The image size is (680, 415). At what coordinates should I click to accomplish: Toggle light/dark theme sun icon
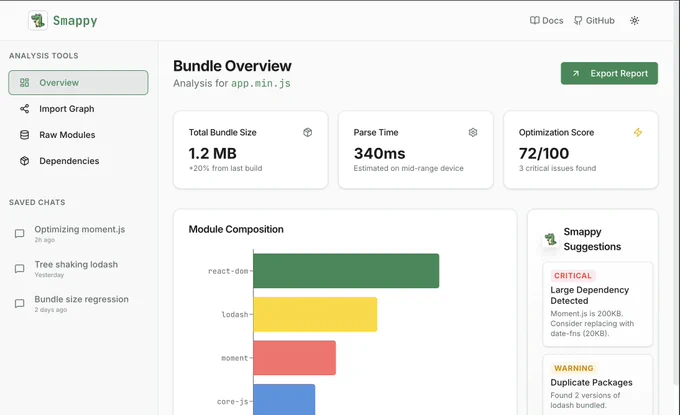634,20
